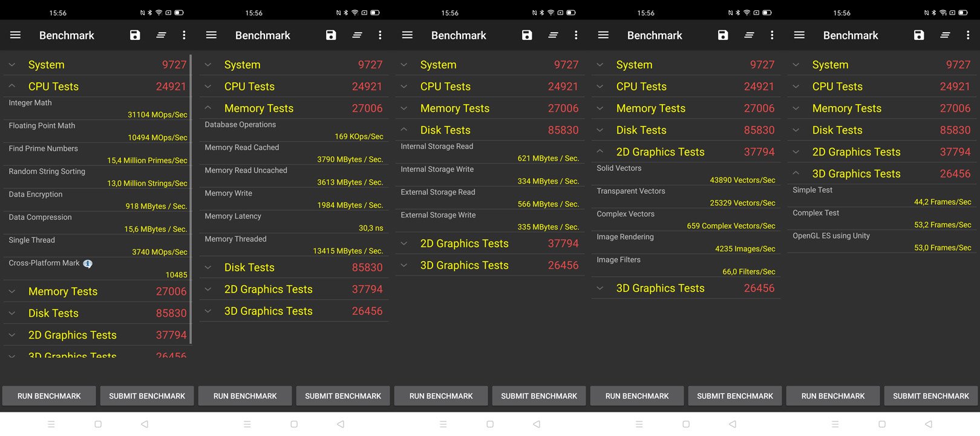Expand CPU Tests row on the Disk Tests expanded screen
The height and width of the screenshot is (436, 980).
[490, 87]
